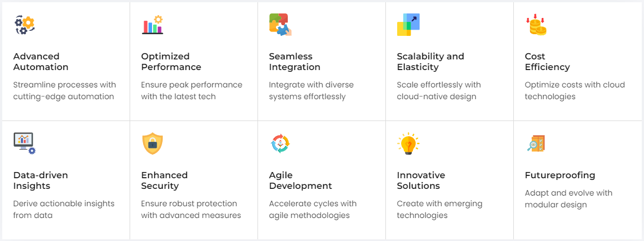The height and width of the screenshot is (241, 644).
Task: Click the scaling squares icon for Scalability
Action: click(408, 25)
